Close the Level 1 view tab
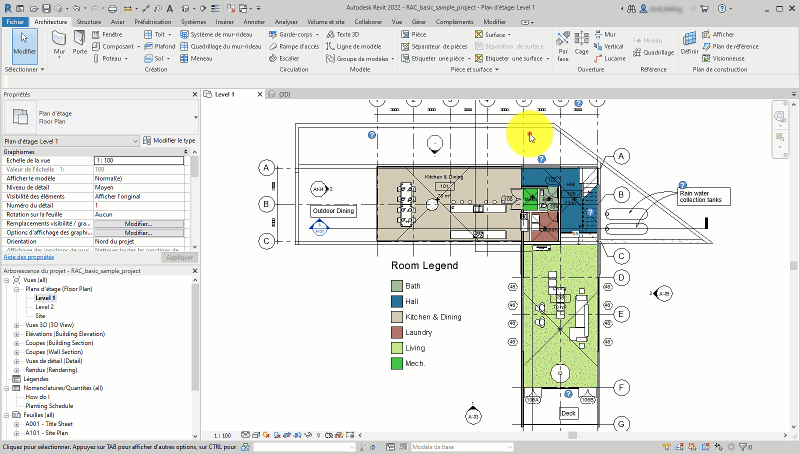The height and width of the screenshot is (454, 800). point(260,94)
